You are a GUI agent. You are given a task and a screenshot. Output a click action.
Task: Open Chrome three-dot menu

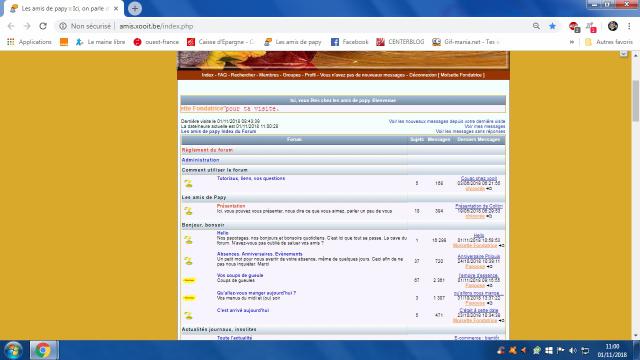(629, 26)
